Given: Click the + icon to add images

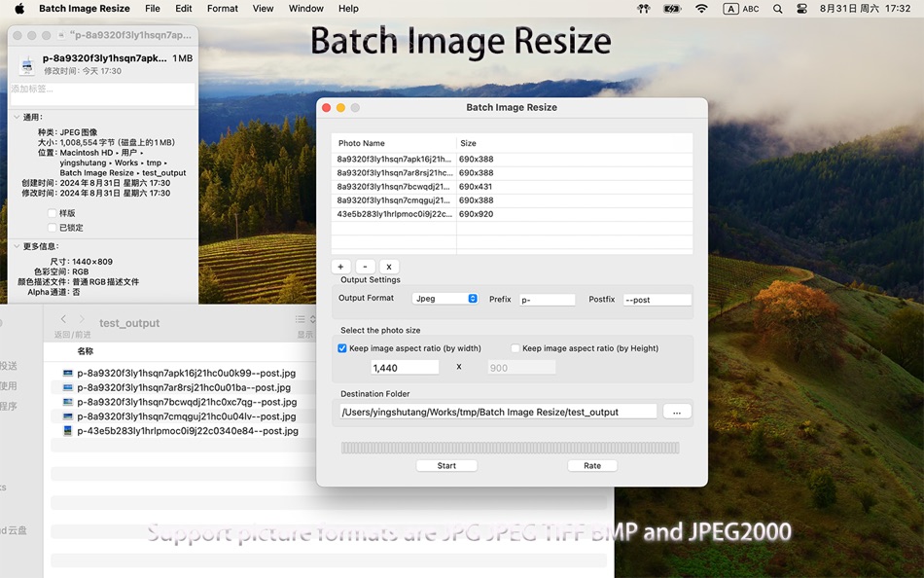Looking at the screenshot, I should 340,266.
